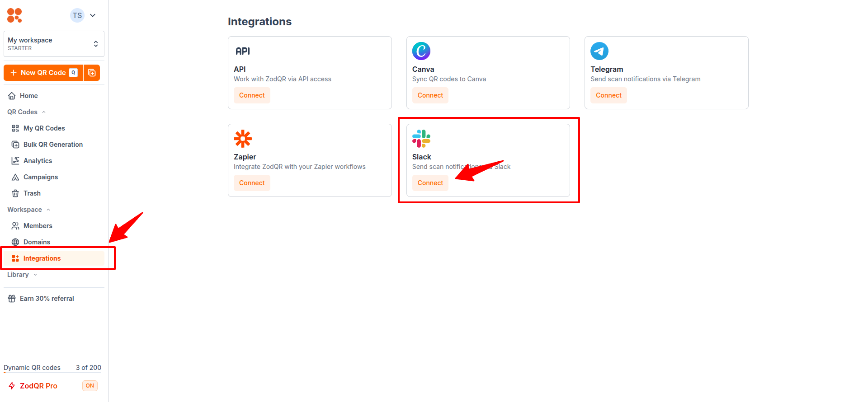Click 'Sync QR codes to Canva' description
This screenshot has width=868, height=402.
[x=449, y=79]
